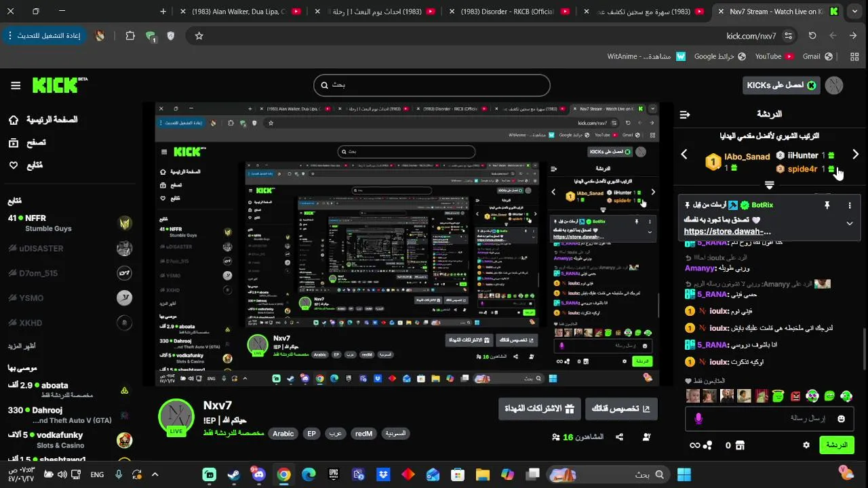Screen dimensions: 868x488
Task: Collapse the chat panel icon
Action: [685, 115]
